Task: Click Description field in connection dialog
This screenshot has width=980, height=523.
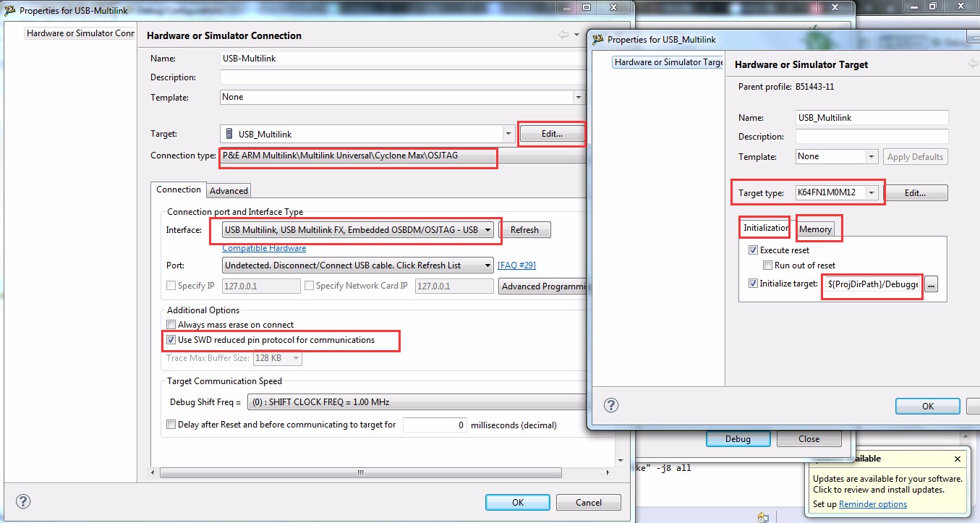Action: [x=402, y=77]
